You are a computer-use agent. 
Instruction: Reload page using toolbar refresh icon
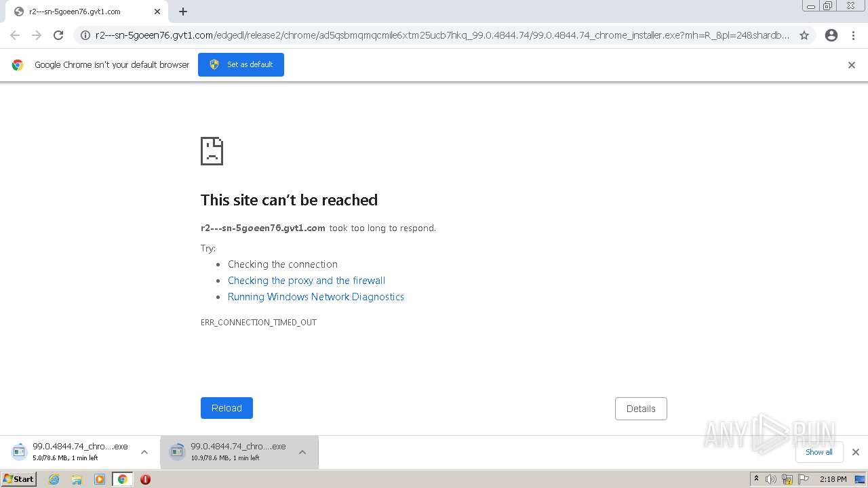pos(58,35)
